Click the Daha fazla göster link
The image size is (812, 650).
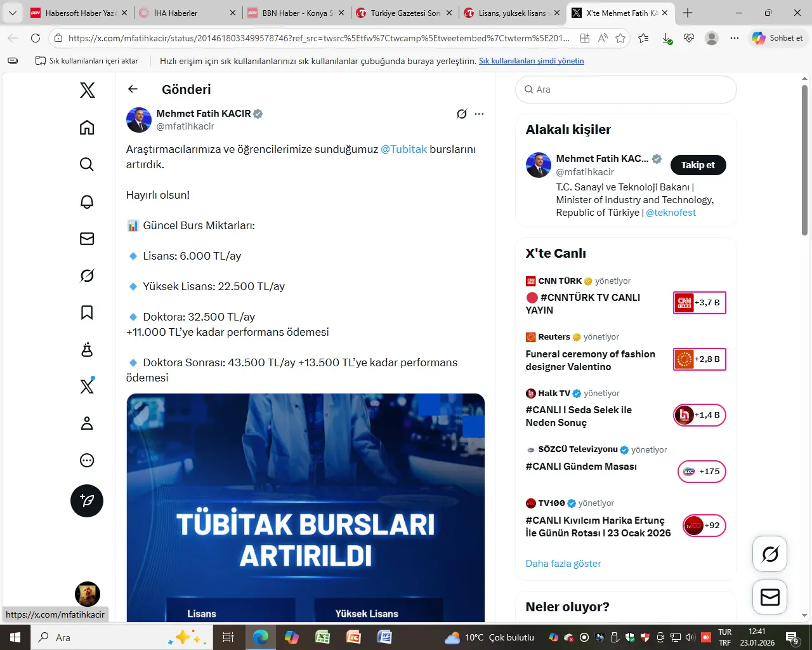[x=563, y=564]
